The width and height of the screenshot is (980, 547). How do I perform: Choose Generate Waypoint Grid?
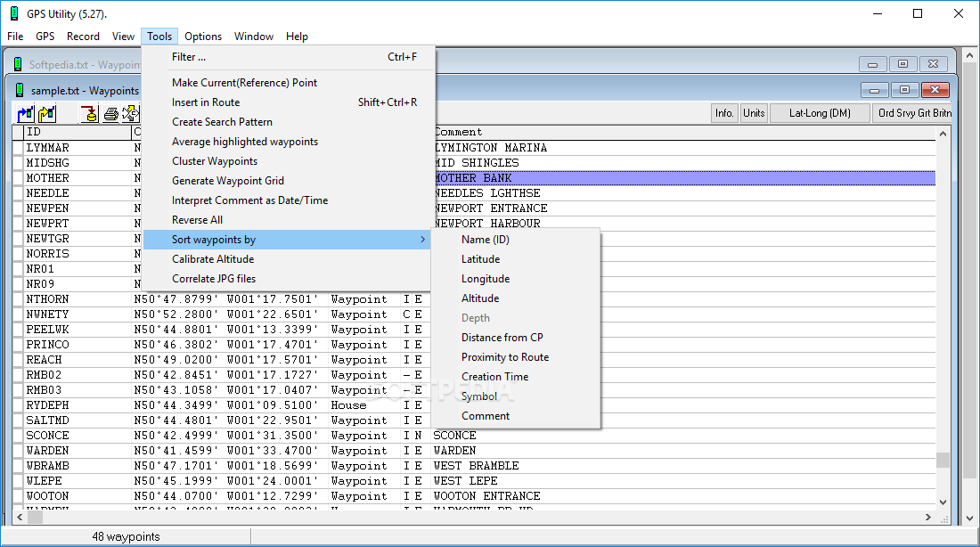coord(288,181)
